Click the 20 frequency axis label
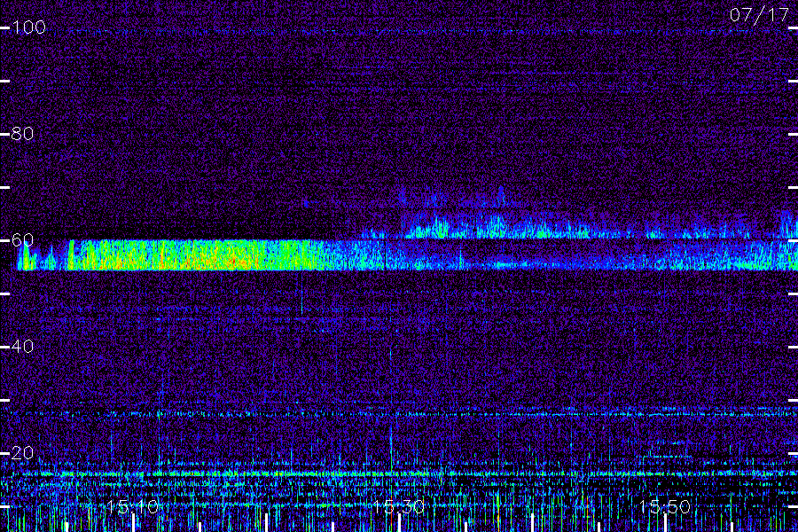798x532 pixels. (22, 452)
